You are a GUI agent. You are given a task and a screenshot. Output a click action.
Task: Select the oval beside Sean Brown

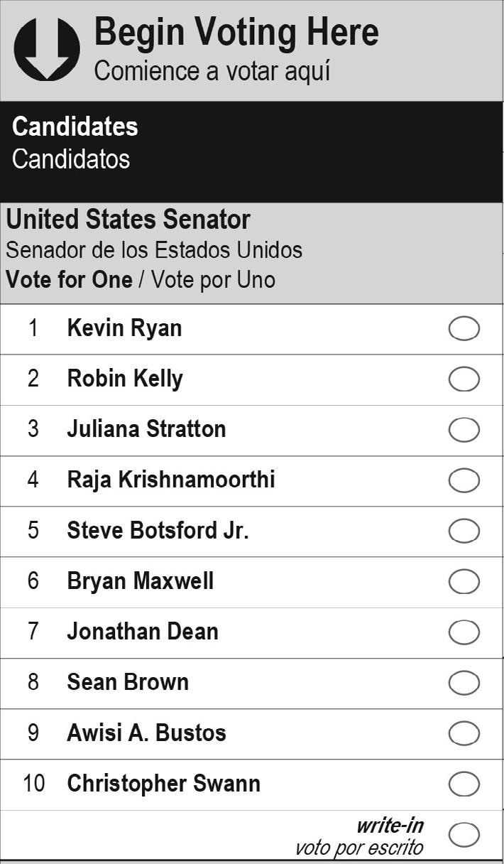point(464,683)
